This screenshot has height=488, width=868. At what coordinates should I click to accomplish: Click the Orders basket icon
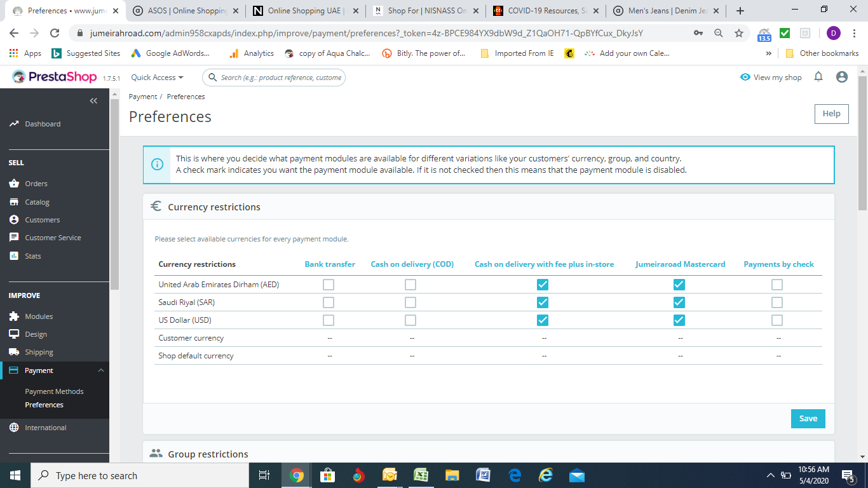(14, 184)
